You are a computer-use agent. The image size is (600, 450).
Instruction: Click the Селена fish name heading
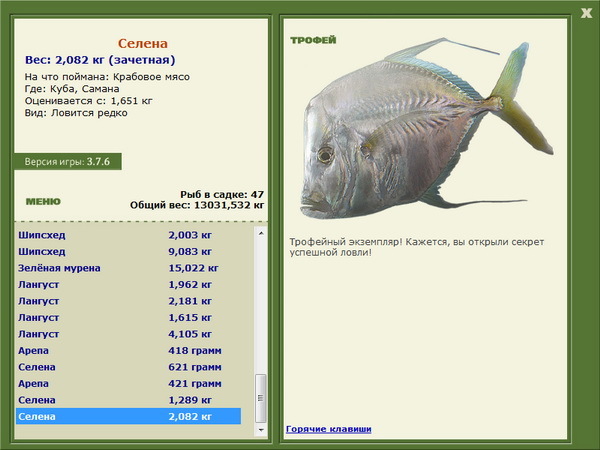click(143, 43)
